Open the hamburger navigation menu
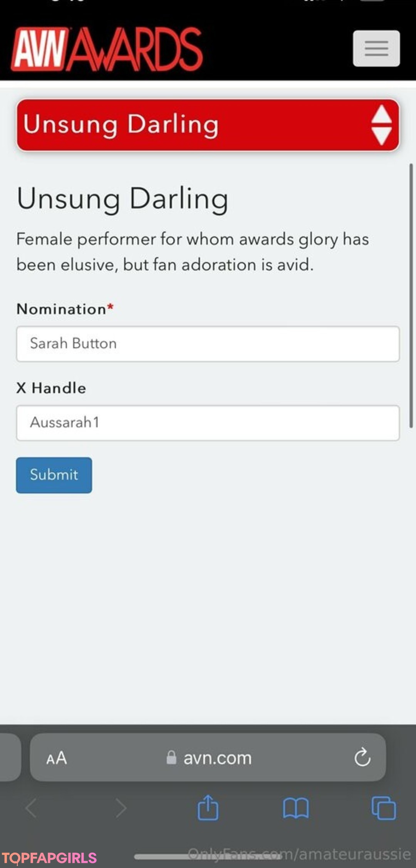This screenshot has height=868, width=416. pos(376,49)
